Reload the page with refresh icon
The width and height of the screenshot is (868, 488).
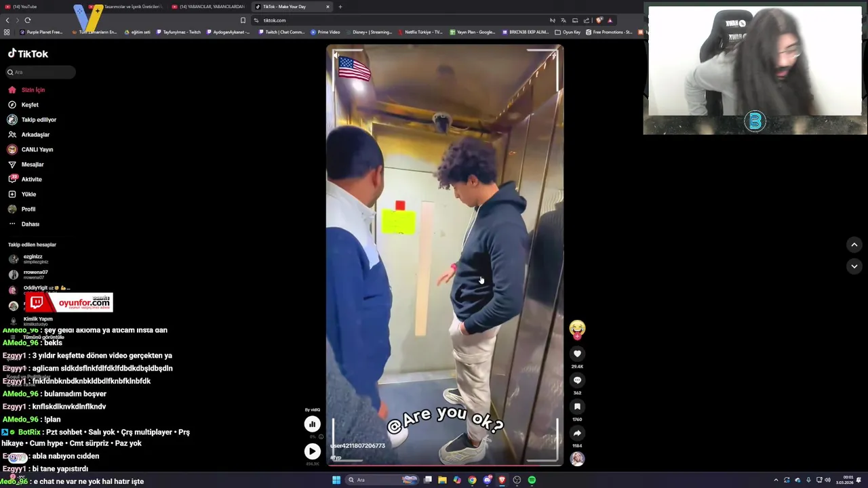[28, 20]
